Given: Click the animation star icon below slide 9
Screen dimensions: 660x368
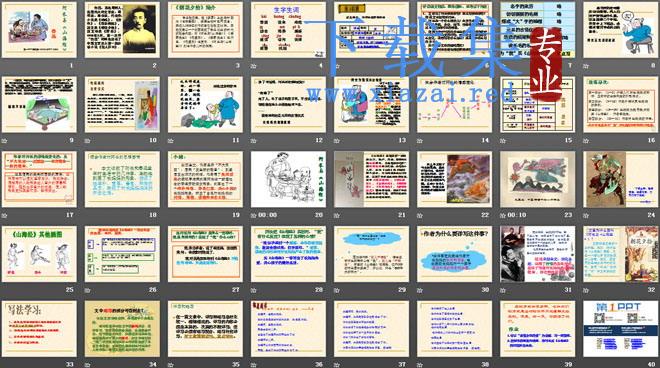Looking at the screenshot, I should coord(5,141).
